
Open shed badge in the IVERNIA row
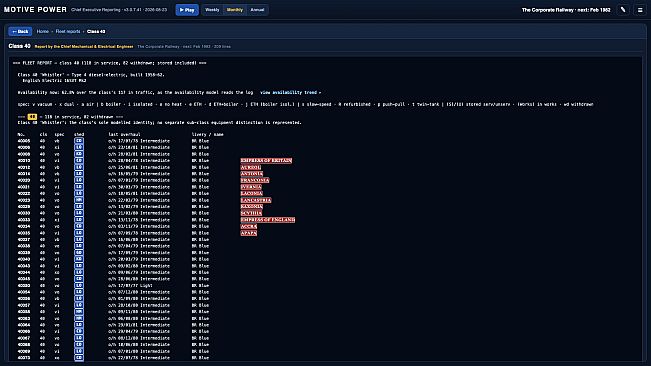(79, 187)
